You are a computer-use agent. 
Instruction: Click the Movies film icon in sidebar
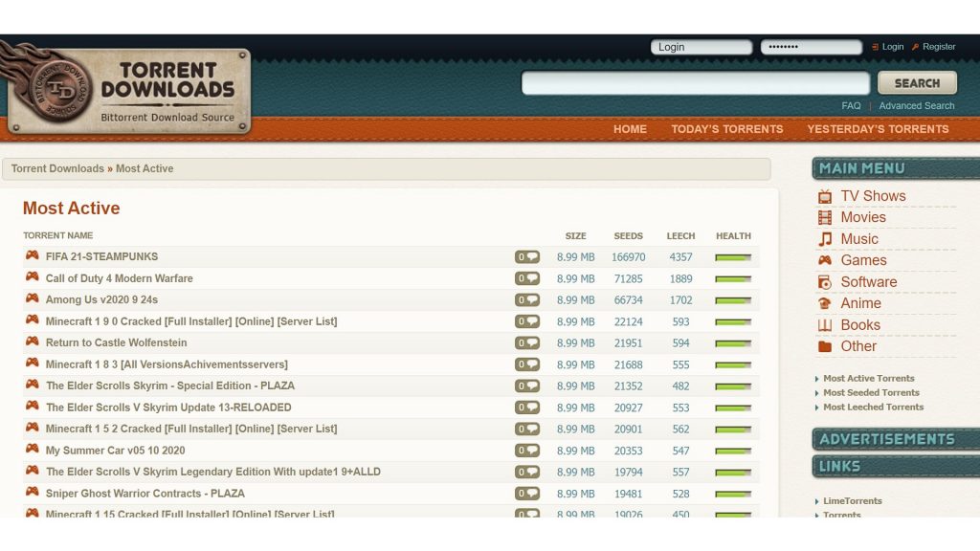point(824,218)
